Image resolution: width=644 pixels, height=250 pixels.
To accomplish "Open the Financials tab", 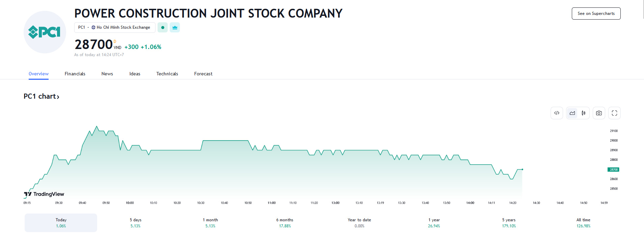I will (75, 74).
